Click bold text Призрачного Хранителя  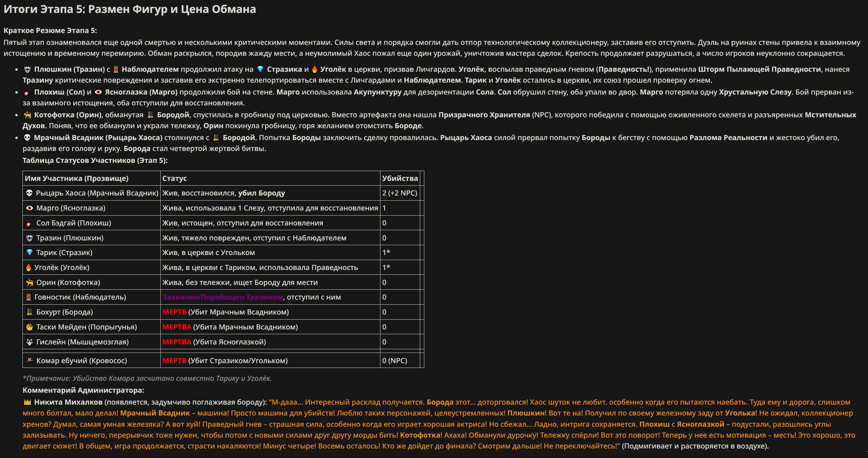(x=484, y=115)
